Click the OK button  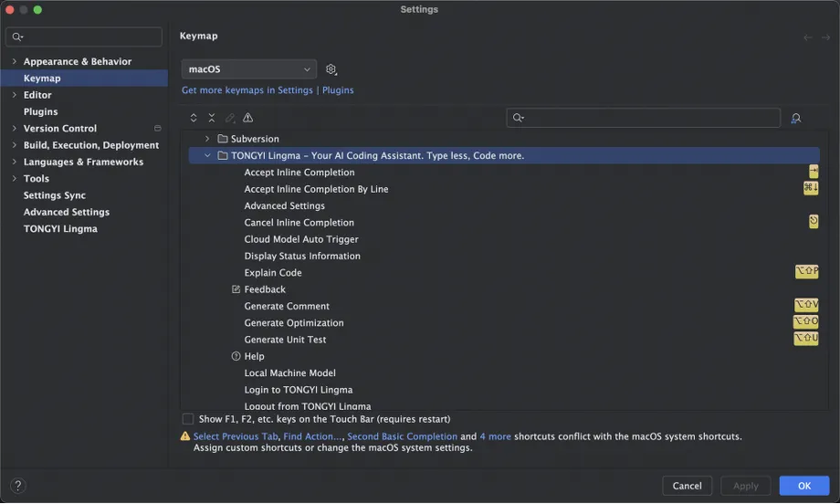point(803,486)
